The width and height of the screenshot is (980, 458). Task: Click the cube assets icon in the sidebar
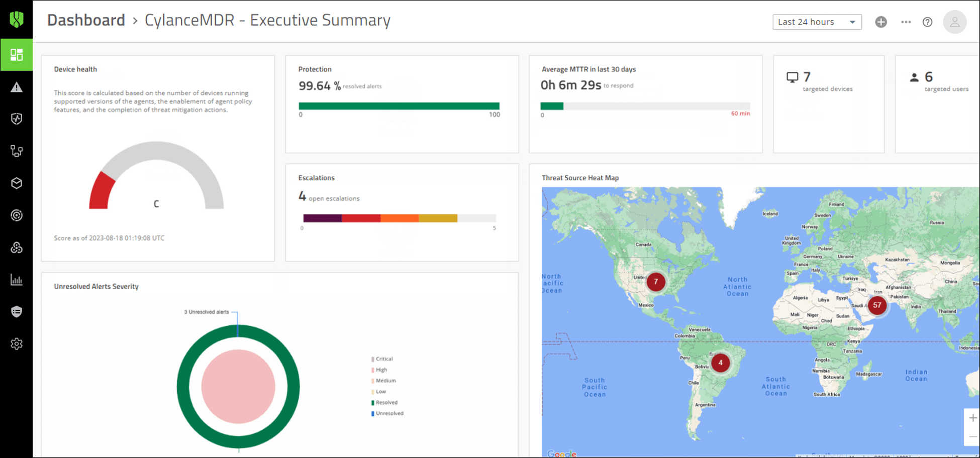pos(17,183)
